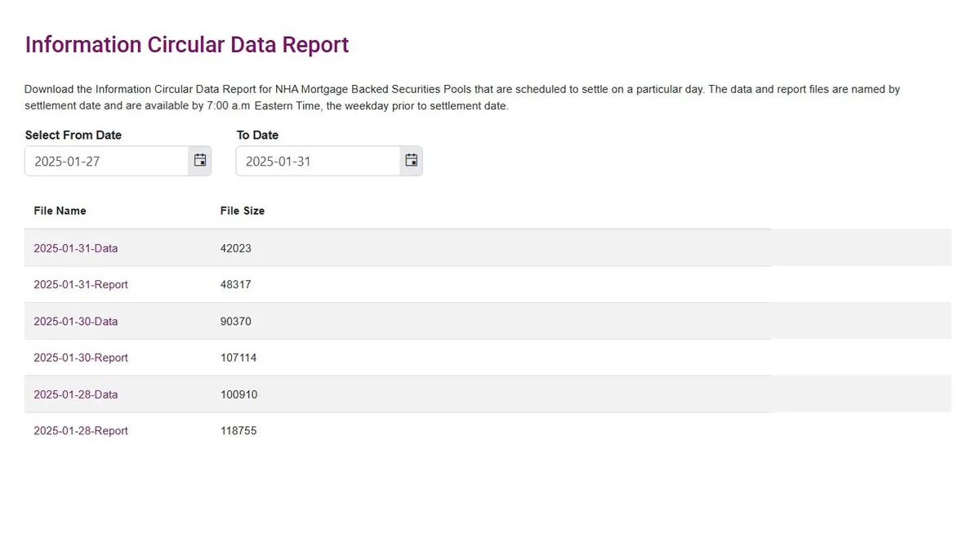Click the Select From Date label
This screenshot has height=552, width=980.
[x=73, y=135]
